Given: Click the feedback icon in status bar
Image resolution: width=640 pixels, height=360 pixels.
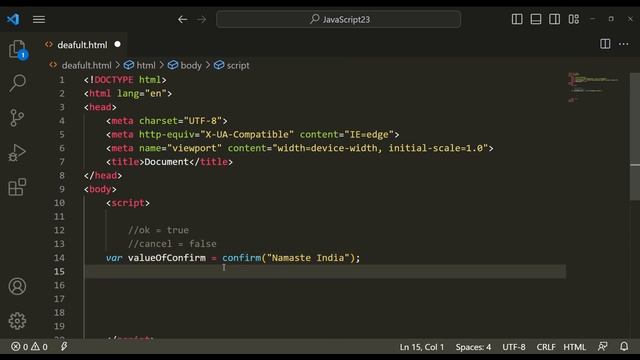Looking at the screenshot, I should click(x=603, y=347).
